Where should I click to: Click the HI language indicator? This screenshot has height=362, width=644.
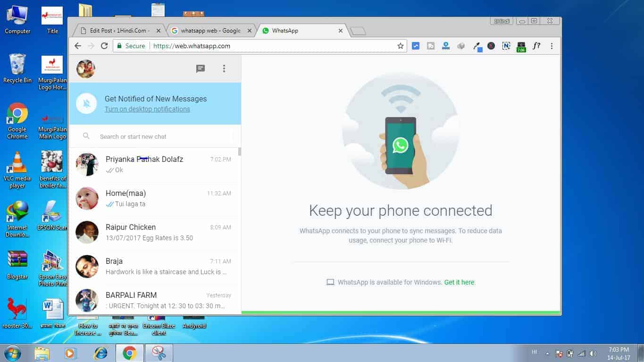click(534, 352)
